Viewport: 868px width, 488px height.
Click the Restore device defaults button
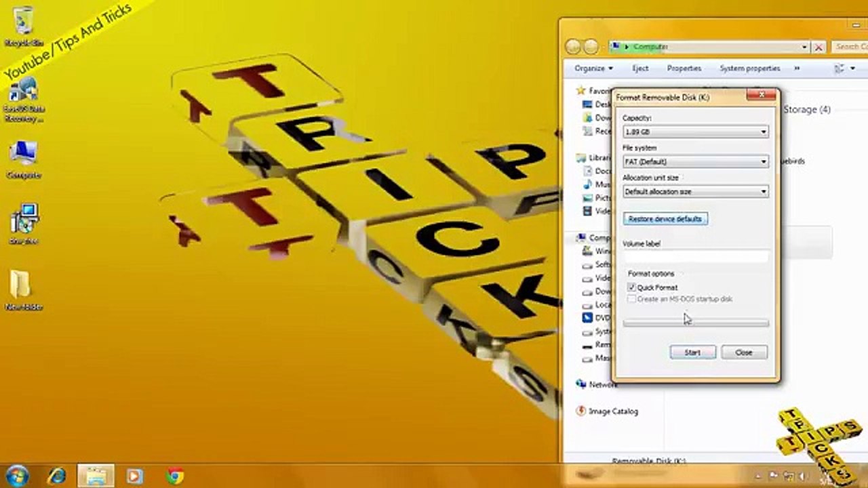click(665, 219)
